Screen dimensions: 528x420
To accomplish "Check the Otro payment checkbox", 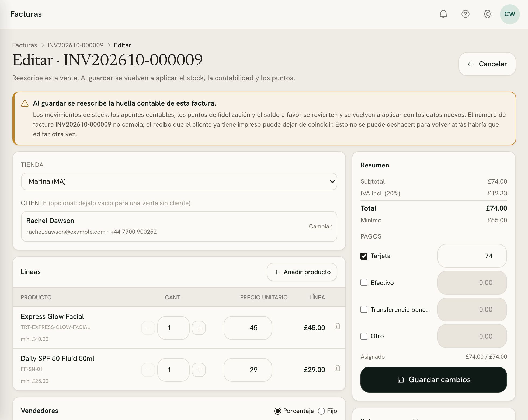I will pos(364,336).
